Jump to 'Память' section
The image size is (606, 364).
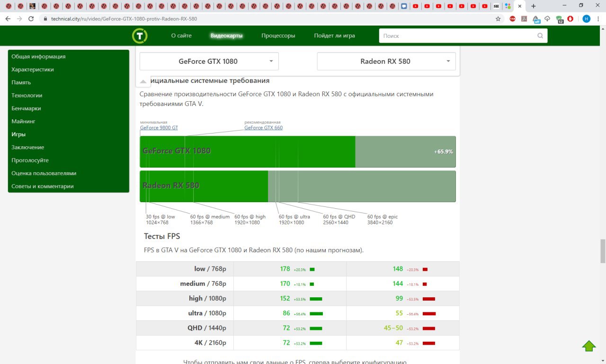click(21, 82)
